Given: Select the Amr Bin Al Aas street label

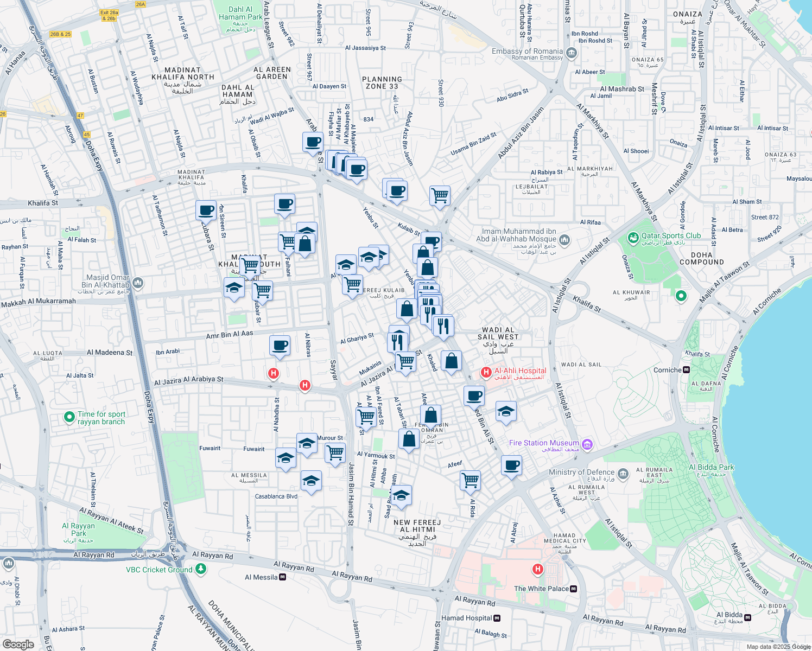Looking at the screenshot, I should [230, 335].
